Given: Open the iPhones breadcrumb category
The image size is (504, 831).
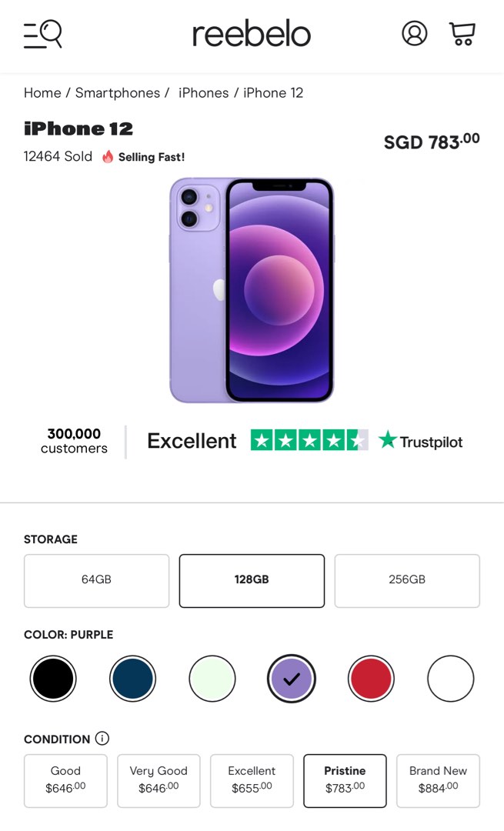Looking at the screenshot, I should pyautogui.click(x=202, y=92).
